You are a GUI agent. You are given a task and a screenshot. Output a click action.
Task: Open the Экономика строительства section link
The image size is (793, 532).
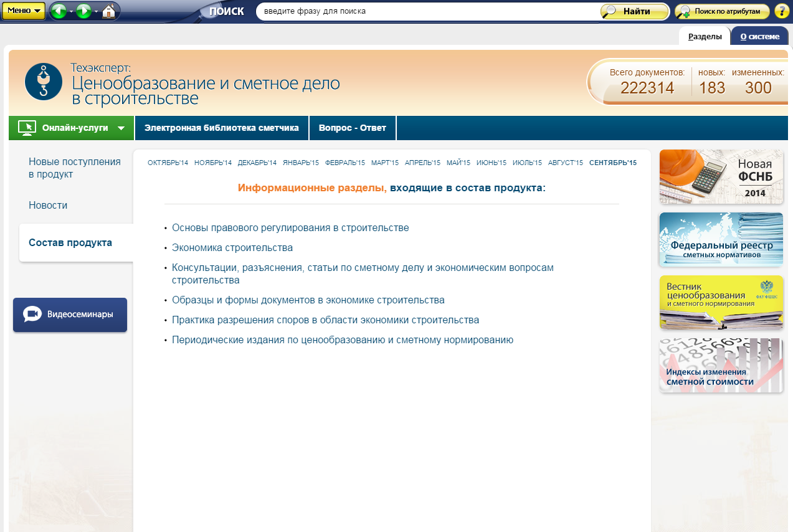[x=232, y=248]
